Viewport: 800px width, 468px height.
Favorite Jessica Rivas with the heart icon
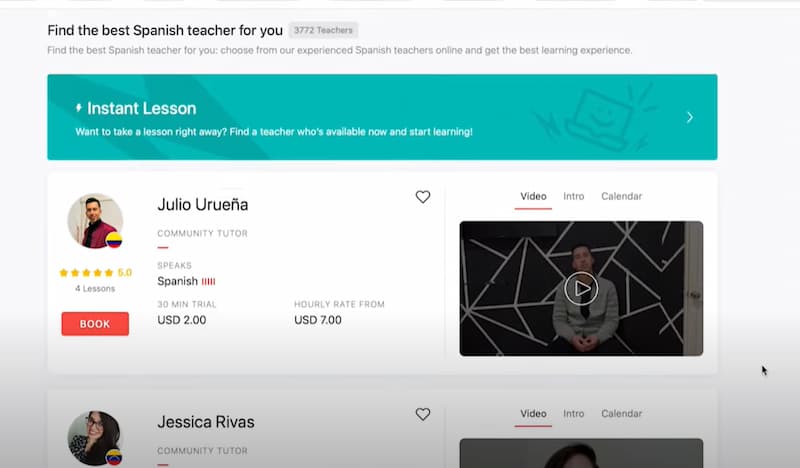(422, 414)
